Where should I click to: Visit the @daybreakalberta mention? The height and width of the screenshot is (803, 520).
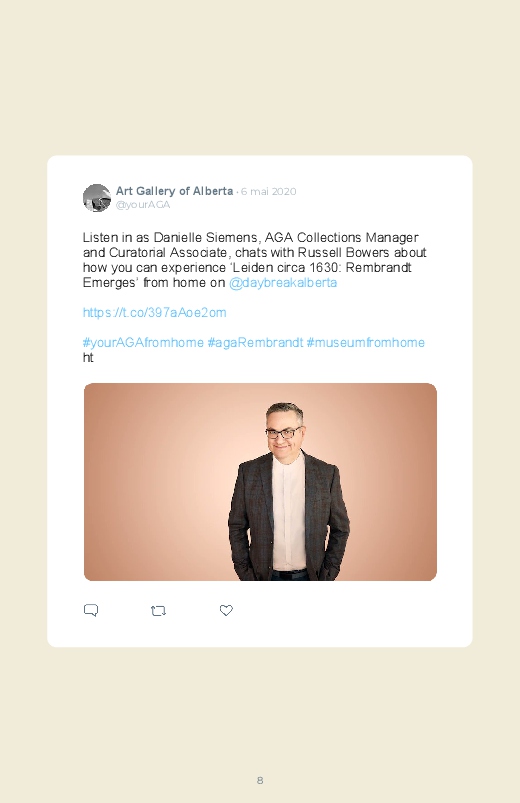click(283, 283)
